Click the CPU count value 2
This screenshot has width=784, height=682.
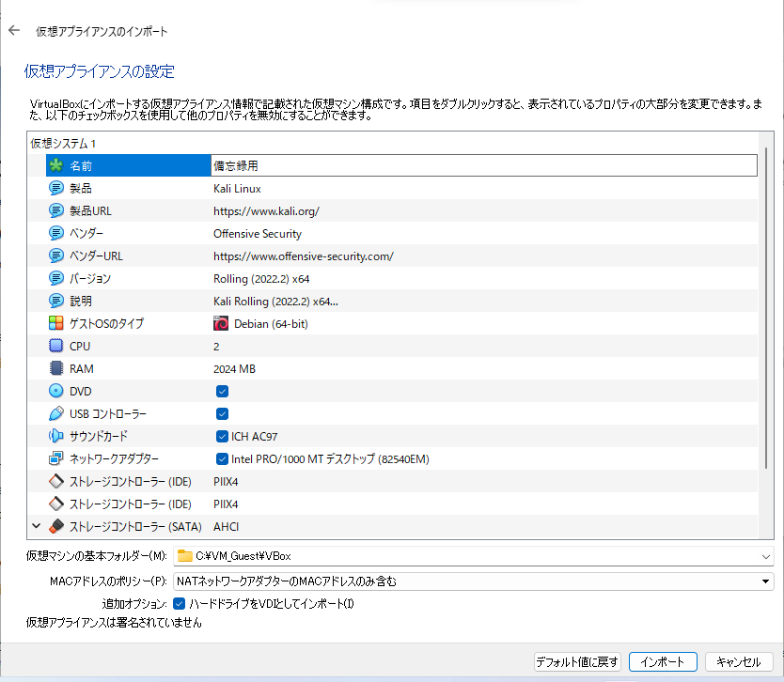click(216, 347)
